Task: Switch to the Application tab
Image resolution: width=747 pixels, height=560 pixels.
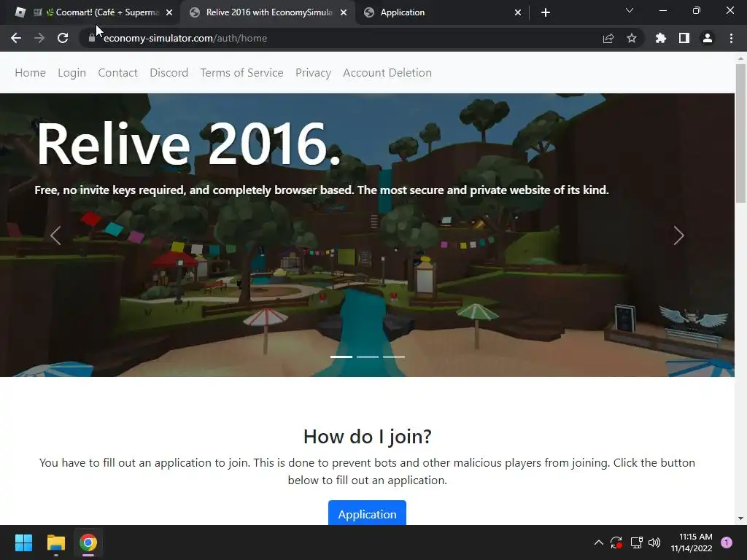Action: tap(443, 12)
